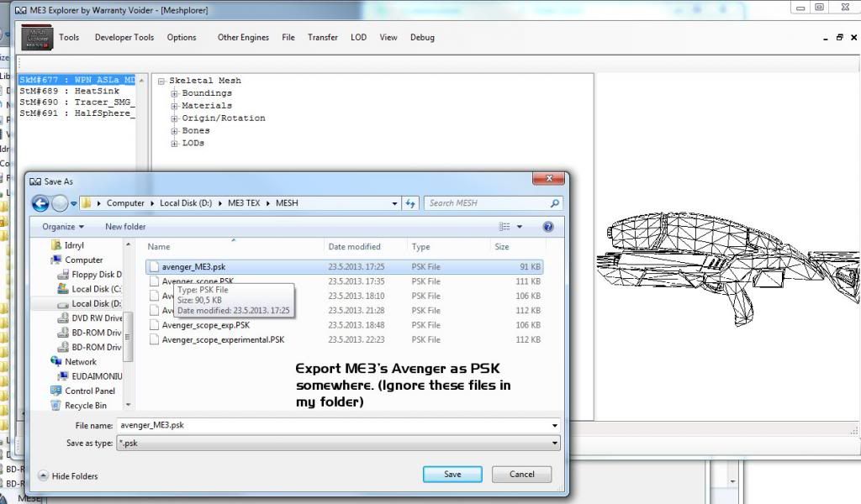Viewport: 861px width, 504px height.
Task: Open the Debug menu
Action: 422,37
